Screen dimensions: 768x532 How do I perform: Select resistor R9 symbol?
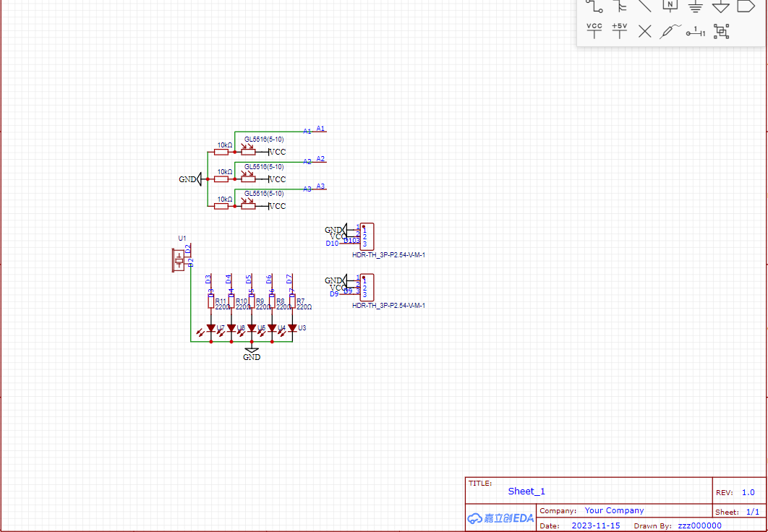point(252,301)
